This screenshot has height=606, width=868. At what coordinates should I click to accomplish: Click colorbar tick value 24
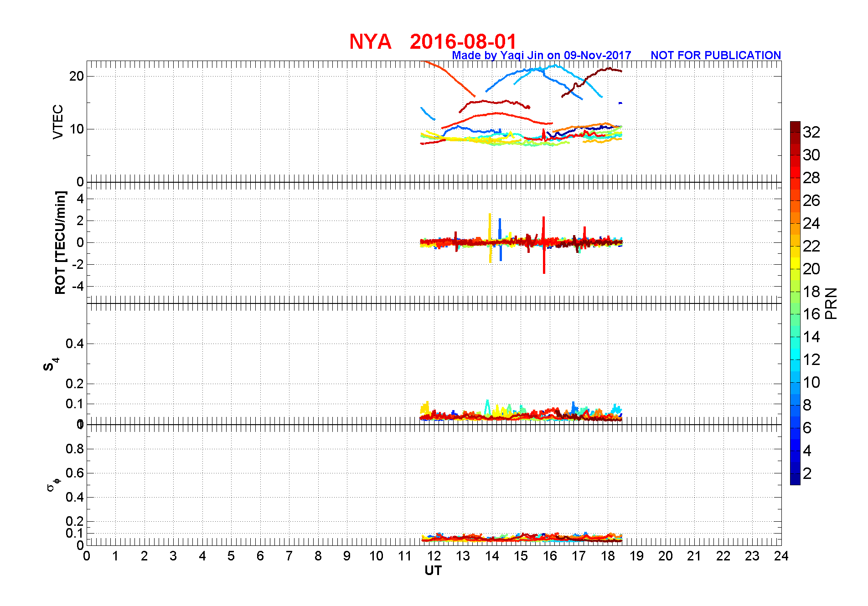click(811, 223)
